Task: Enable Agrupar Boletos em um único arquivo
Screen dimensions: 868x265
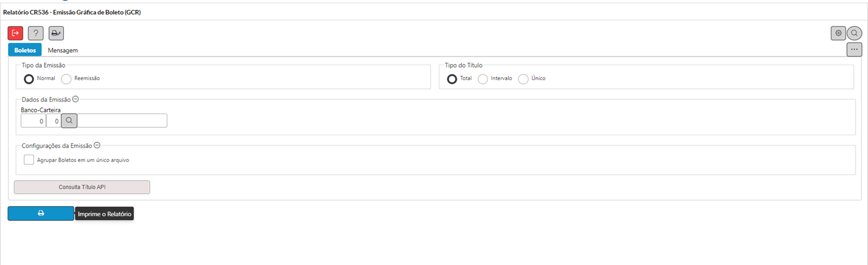Action: (x=29, y=159)
